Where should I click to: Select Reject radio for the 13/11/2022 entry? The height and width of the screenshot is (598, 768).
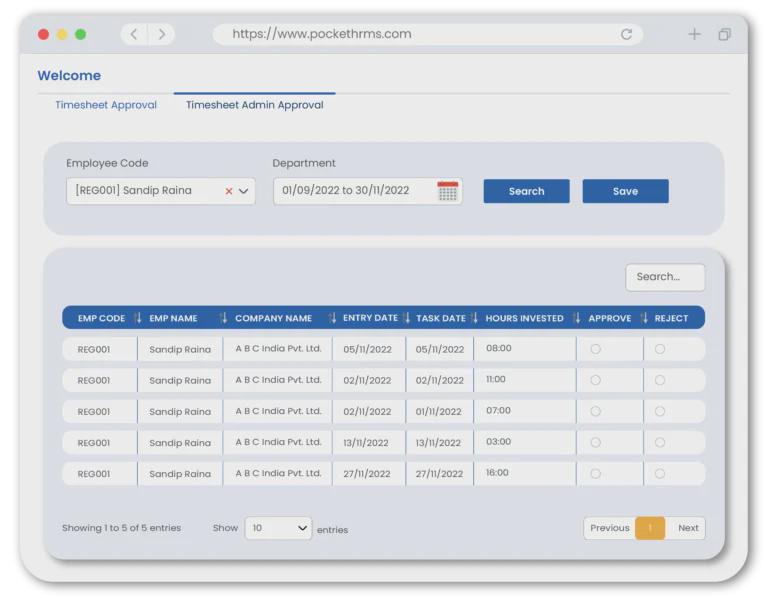[x=660, y=442]
